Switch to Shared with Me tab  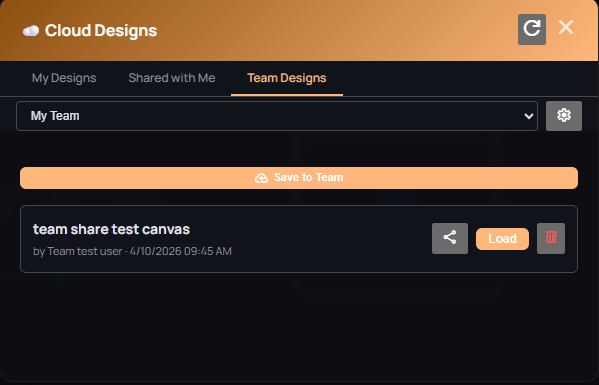coord(172,78)
